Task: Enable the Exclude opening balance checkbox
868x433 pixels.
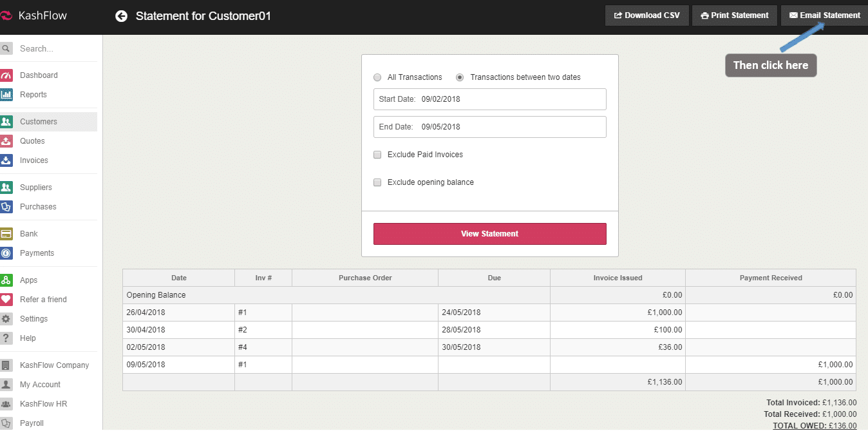Action: [x=377, y=182]
